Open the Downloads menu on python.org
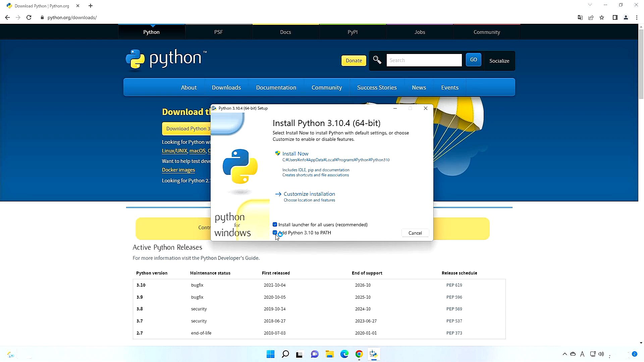 (226, 87)
